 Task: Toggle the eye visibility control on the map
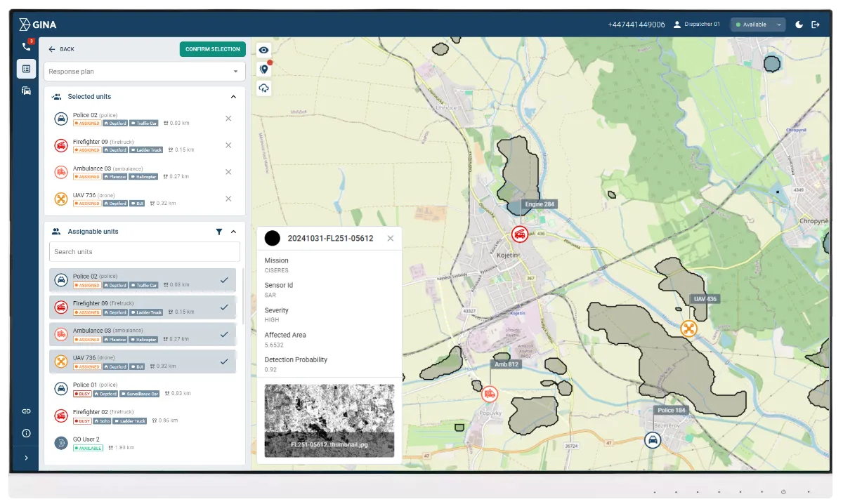click(263, 50)
